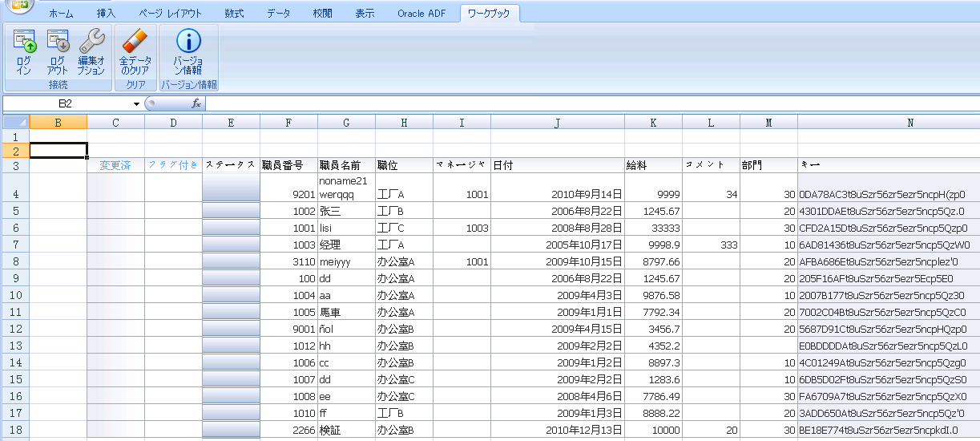Select the name cell lisi
The height and width of the screenshot is (441, 980).
[347, 228]
